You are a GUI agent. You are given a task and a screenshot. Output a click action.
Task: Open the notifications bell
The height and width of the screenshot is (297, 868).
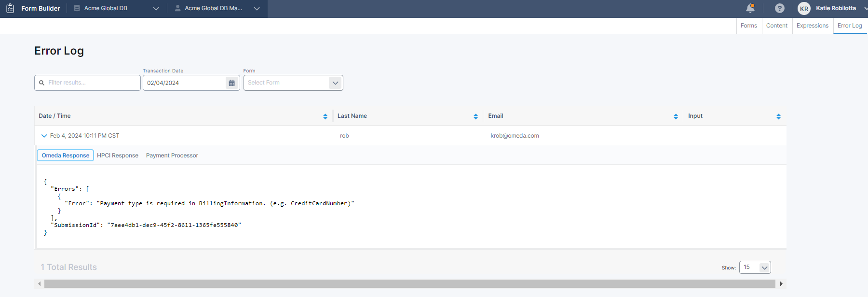pyautogui.click(x=750, y=8)
